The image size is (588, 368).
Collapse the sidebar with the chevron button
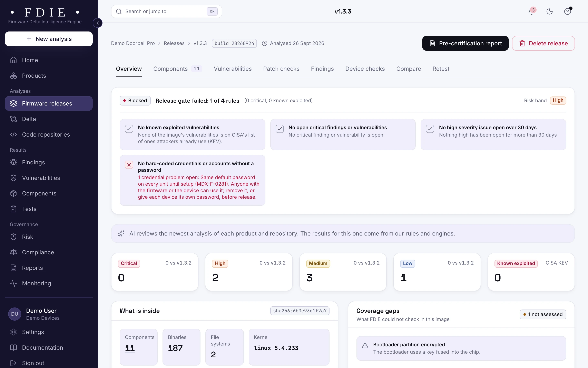(98, 23)
